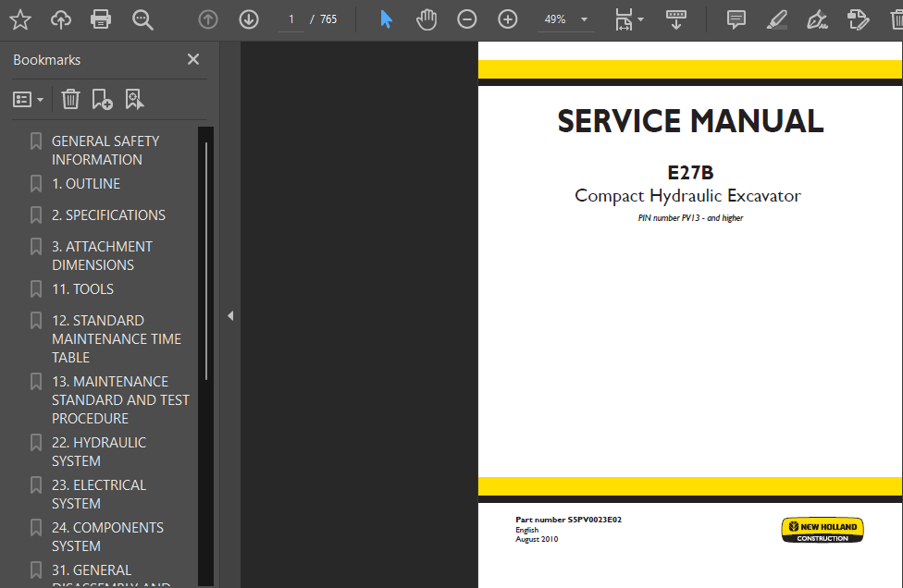This screenshot has width=903, height=588.
Task: Activate the selection arrow tool
Action: [x=386, y=19]
